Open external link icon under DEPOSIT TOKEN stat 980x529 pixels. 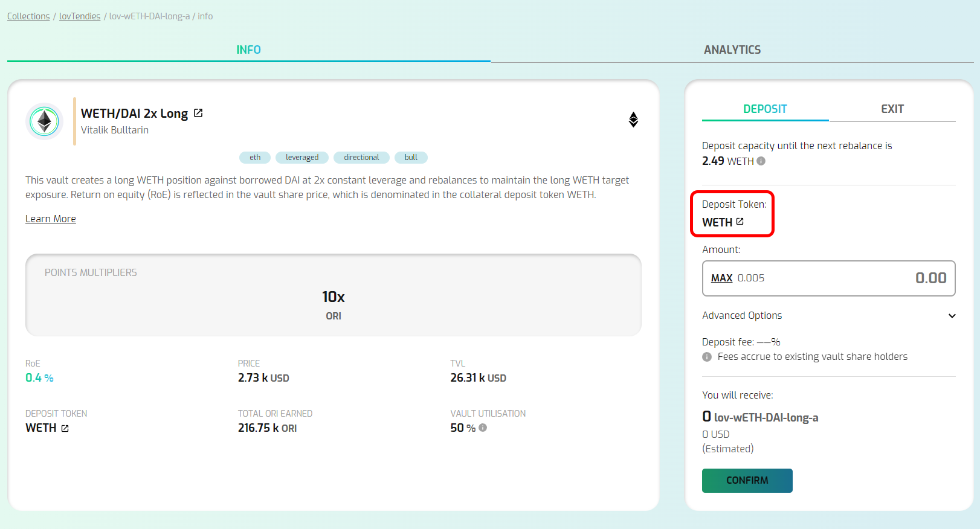pos(65,428)
